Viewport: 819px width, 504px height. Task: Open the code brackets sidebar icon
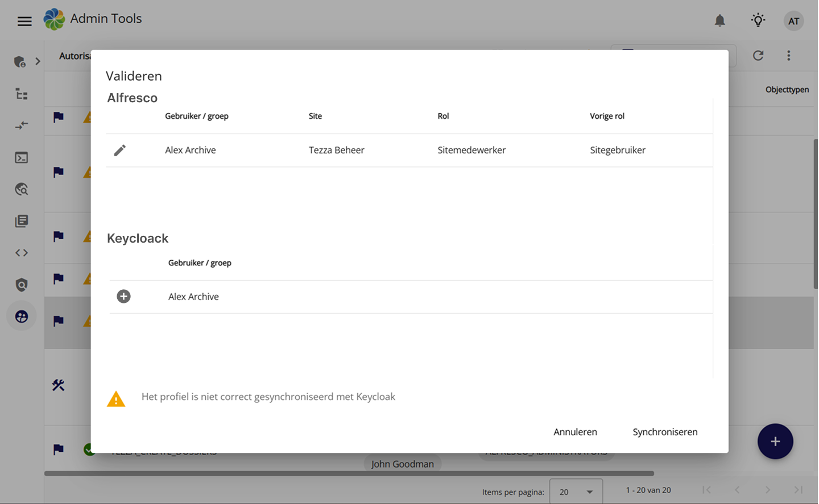coord(22,253)
